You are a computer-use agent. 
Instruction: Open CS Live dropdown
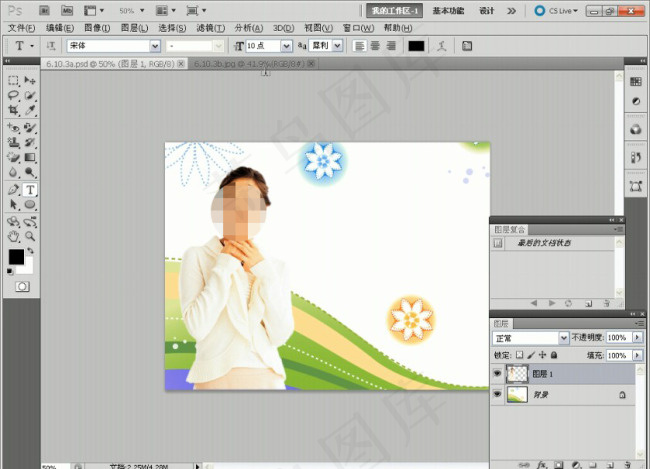click(x=556, y=11)
